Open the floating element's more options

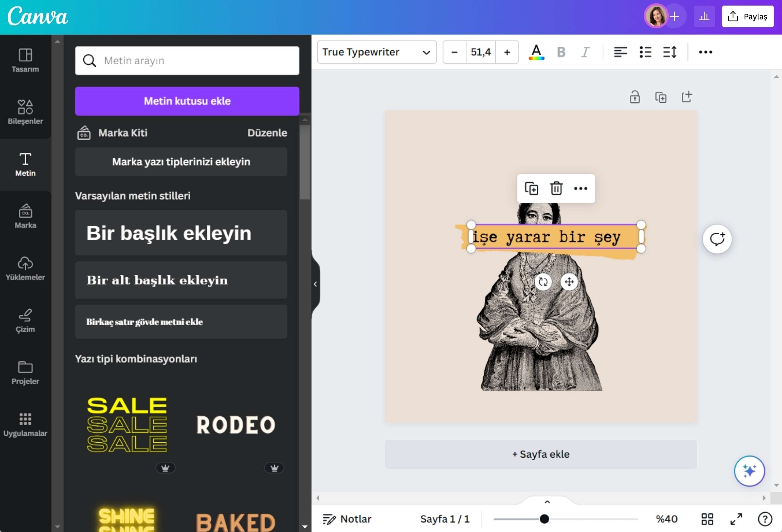(x=581, y=188)
